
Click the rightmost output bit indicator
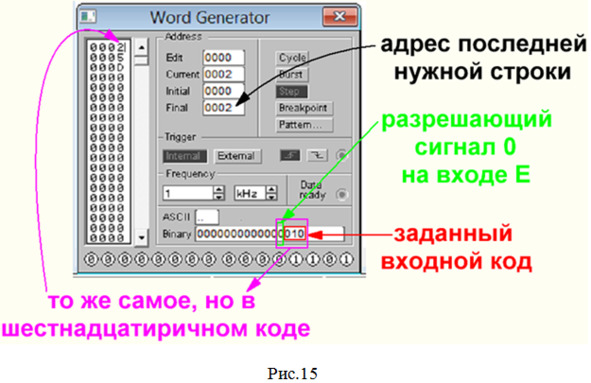coord(346,259)
